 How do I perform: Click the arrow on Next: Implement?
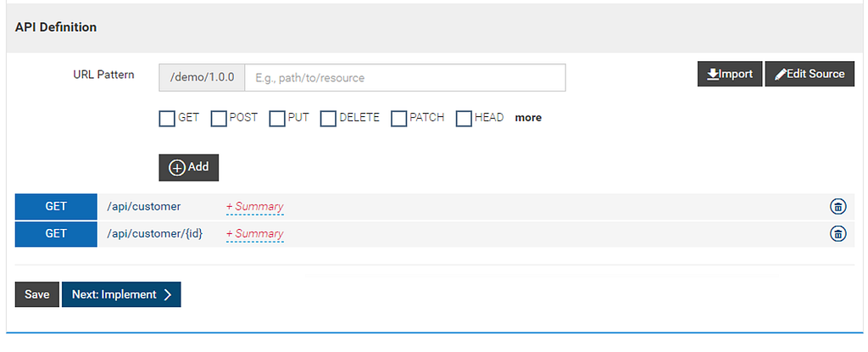click(x=168, y=295)
